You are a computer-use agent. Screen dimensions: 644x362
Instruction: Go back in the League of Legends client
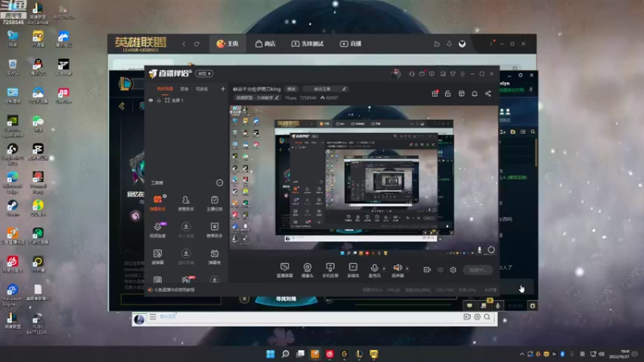(x=184, y=44)
